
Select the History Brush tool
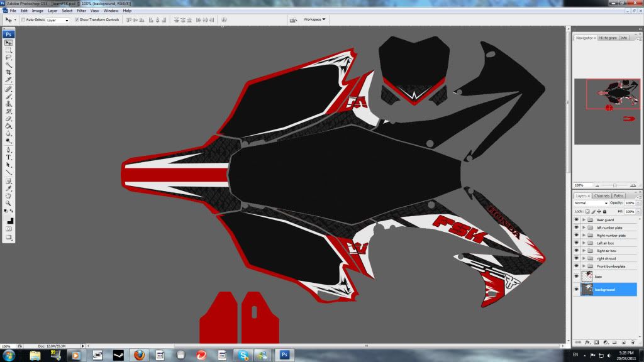pyautogui.click(x=9, y=111)
